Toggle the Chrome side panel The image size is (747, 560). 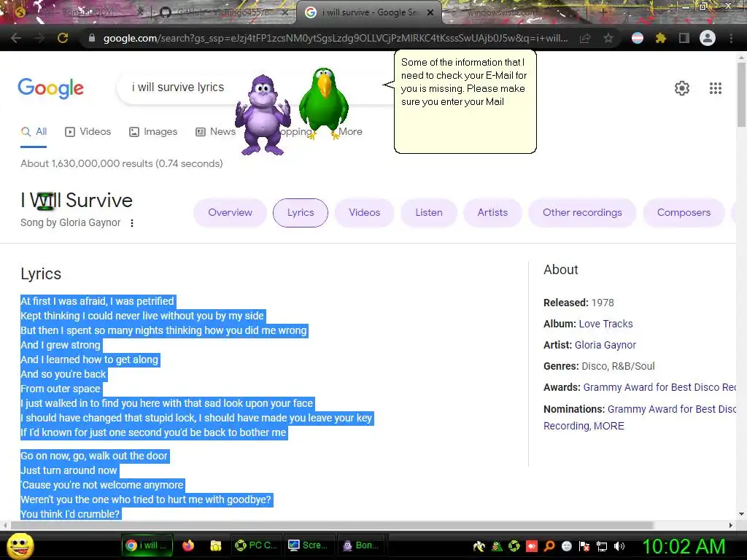pyautogui.click(x=684, y=38)
